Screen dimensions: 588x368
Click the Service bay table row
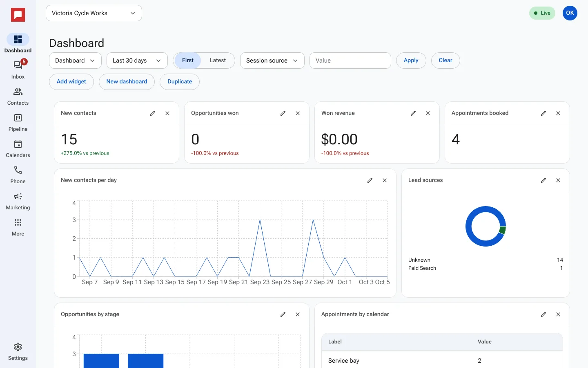[x=442, y=359]
